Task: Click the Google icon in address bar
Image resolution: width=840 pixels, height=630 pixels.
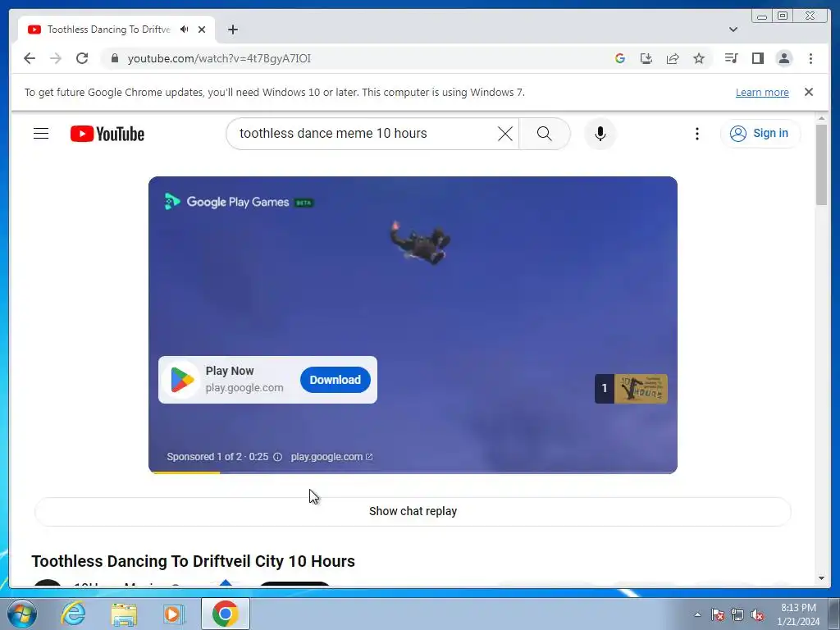Action: click(620, 58)
